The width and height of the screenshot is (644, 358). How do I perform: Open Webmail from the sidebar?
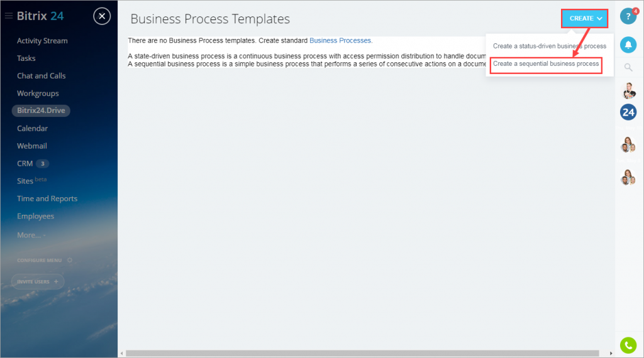point(32,146)
